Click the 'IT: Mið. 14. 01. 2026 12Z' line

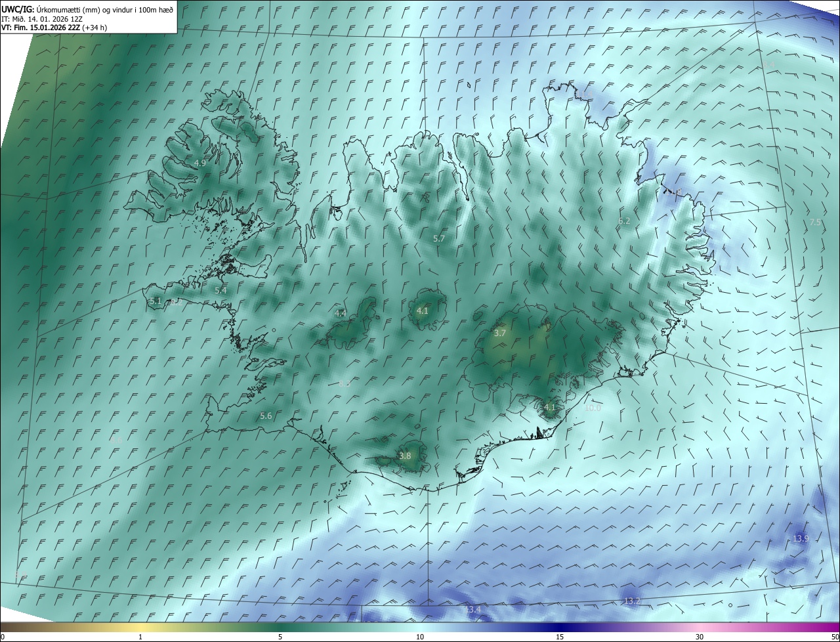click(41, 19)
